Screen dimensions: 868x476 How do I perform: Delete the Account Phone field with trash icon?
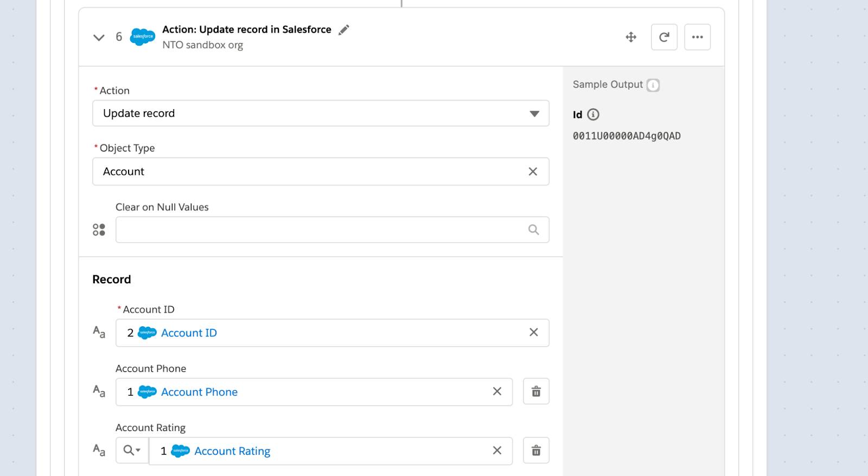click(536, 391)
